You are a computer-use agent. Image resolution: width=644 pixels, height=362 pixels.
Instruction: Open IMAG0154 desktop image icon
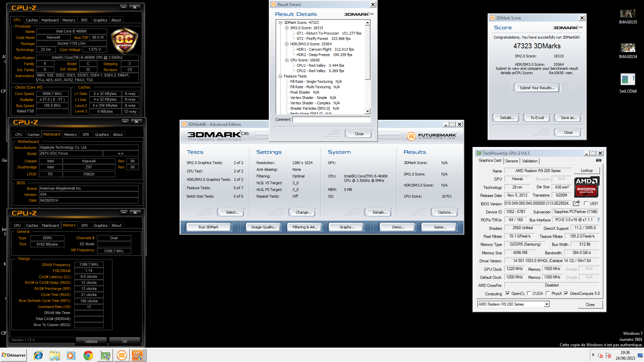point(628,51)
